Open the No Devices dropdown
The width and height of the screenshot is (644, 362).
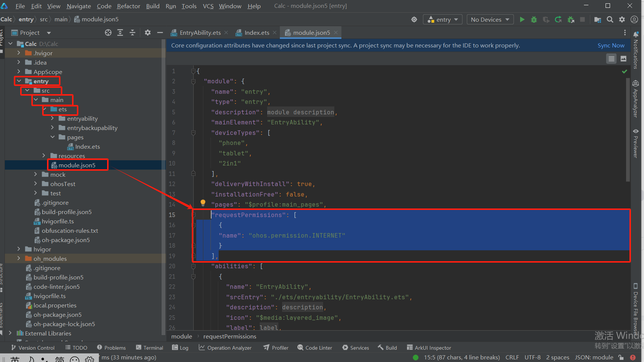point(490,19)
